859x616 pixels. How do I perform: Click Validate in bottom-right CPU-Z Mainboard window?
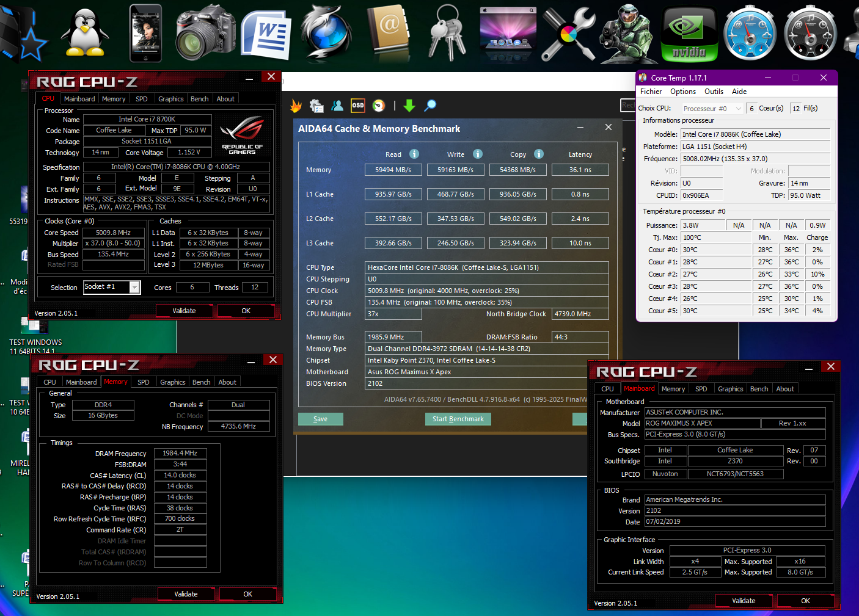[x=744, y=601]
